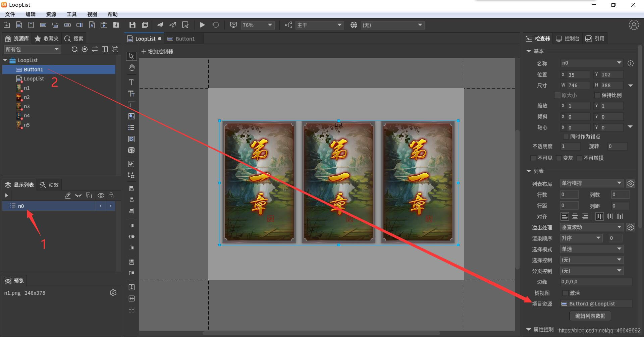Click the publish paper plane icon
Image resolution: width=644 pixels, height=337 pixels.
(x=160, y=25)
